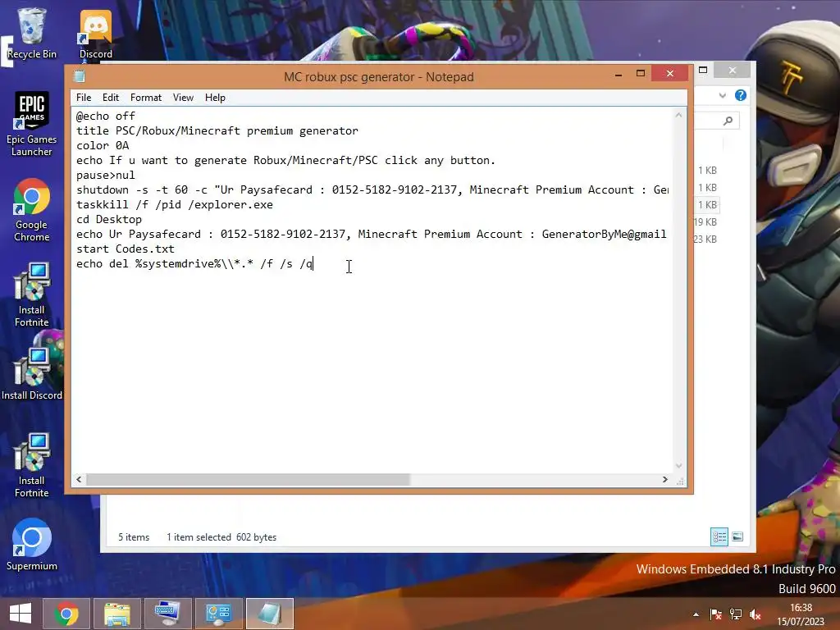Switch Explorer to large icons view
Viewport: 840px width, 630px height.
(x=737, y=536)
